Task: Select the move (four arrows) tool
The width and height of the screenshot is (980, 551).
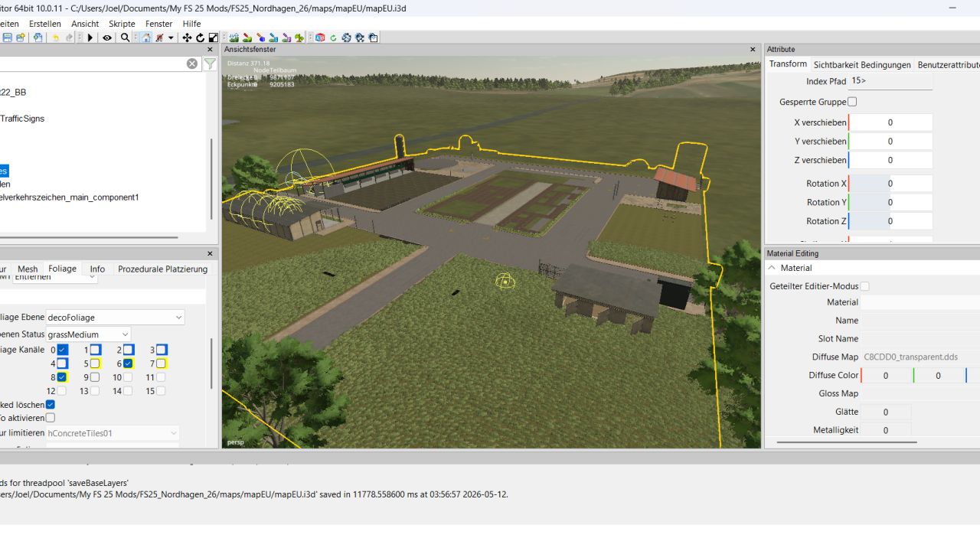Action: (x=187, y=37)
